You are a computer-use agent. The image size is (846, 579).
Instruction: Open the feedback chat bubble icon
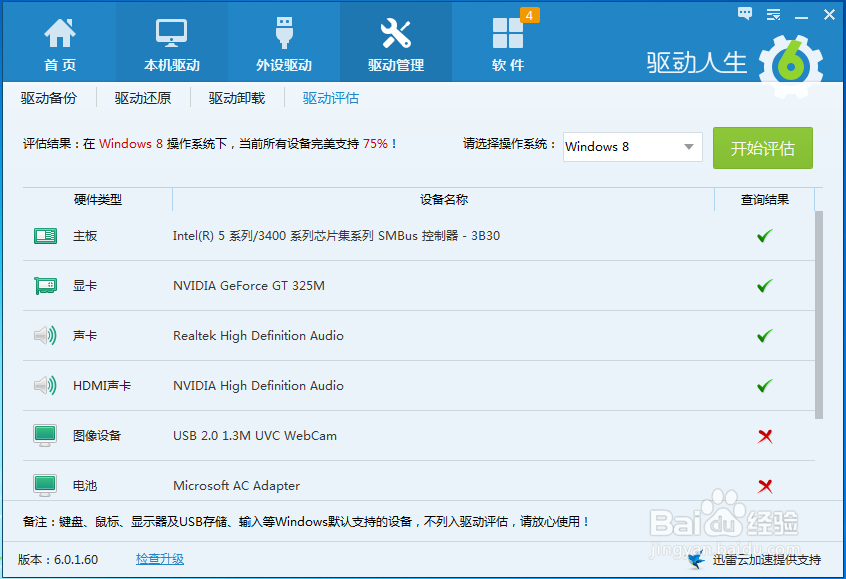[x=745, y=14]
